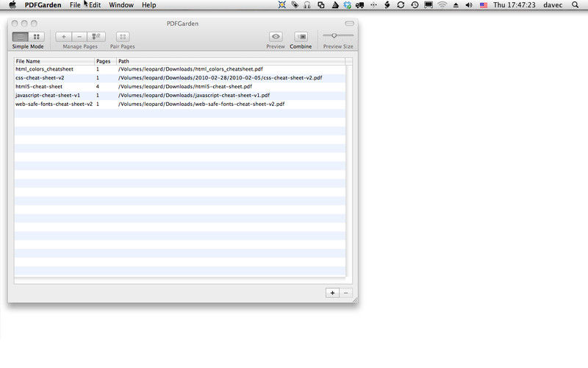Remove a file with the bottom minus button

[345, 293]
